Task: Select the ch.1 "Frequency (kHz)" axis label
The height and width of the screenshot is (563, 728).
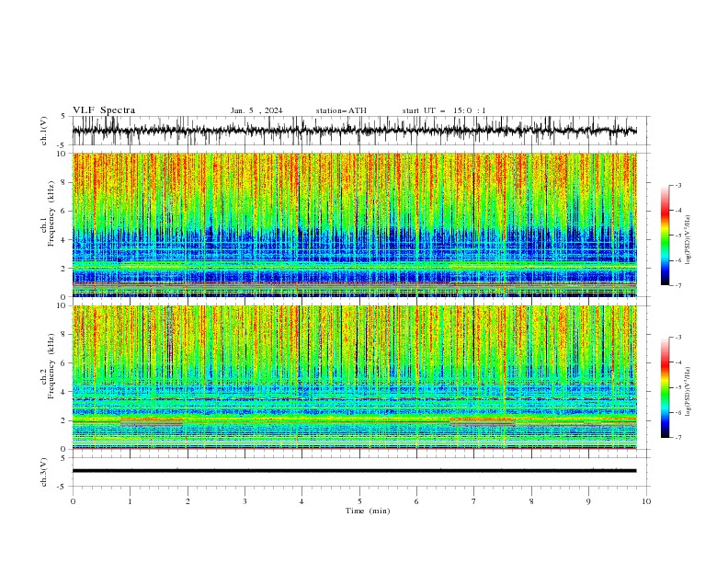Action: click(x=51, y=213)
